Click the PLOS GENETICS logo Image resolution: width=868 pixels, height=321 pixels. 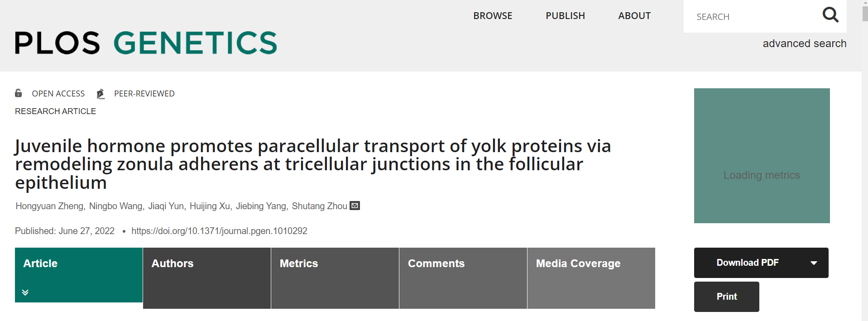click(145, 43)
